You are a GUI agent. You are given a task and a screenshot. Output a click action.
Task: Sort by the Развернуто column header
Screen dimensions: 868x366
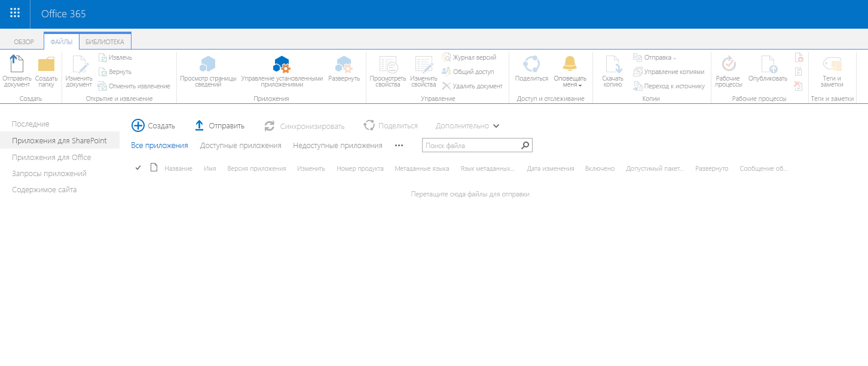point(711,168)
